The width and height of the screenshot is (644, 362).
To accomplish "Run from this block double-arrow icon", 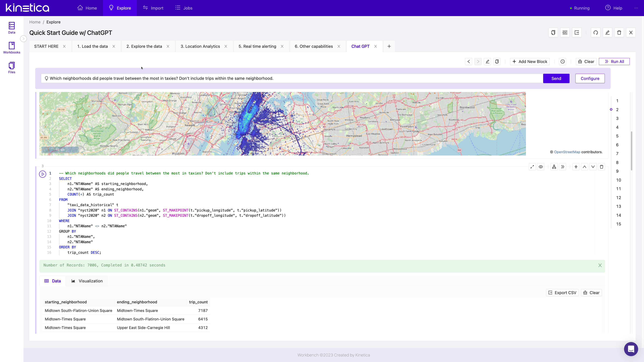I will point(563,167).
